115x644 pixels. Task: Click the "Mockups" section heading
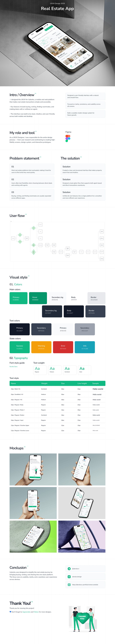[16, 448]
